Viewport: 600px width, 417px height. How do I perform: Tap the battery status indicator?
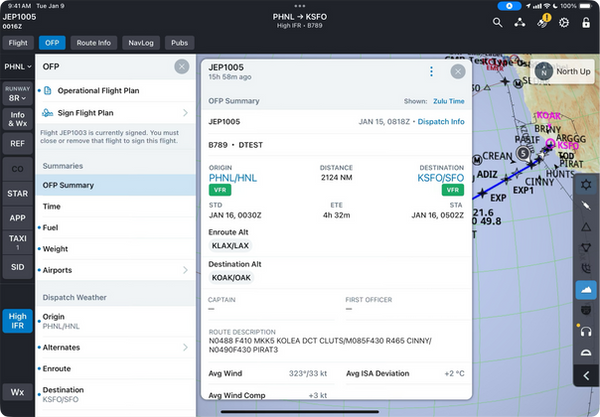pyautogui.click(x=586, y=6)
